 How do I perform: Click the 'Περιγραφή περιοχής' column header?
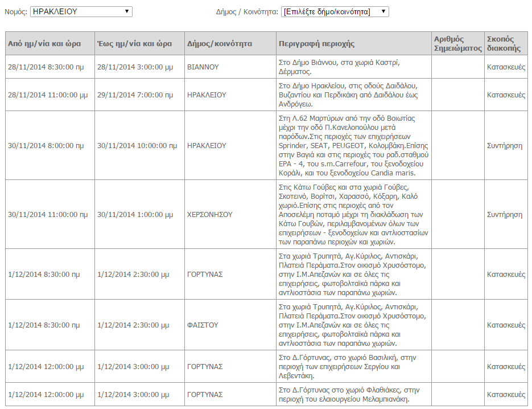[316, 44]
